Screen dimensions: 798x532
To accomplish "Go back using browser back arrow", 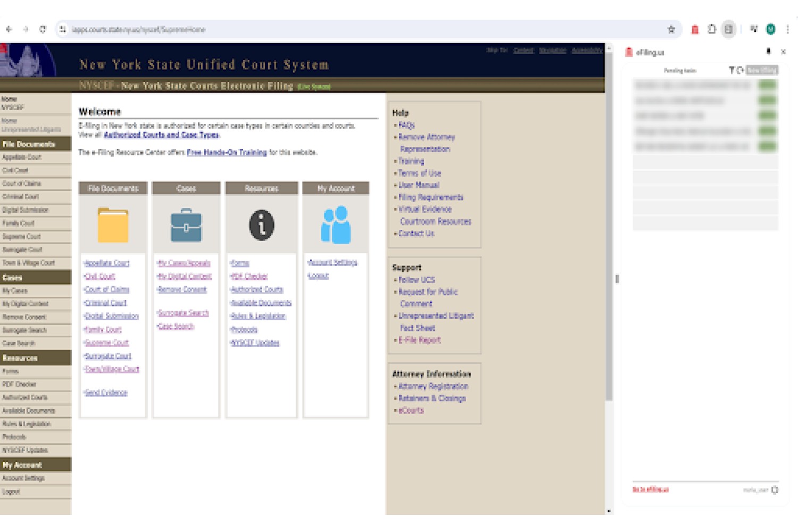I will point(9,29).
